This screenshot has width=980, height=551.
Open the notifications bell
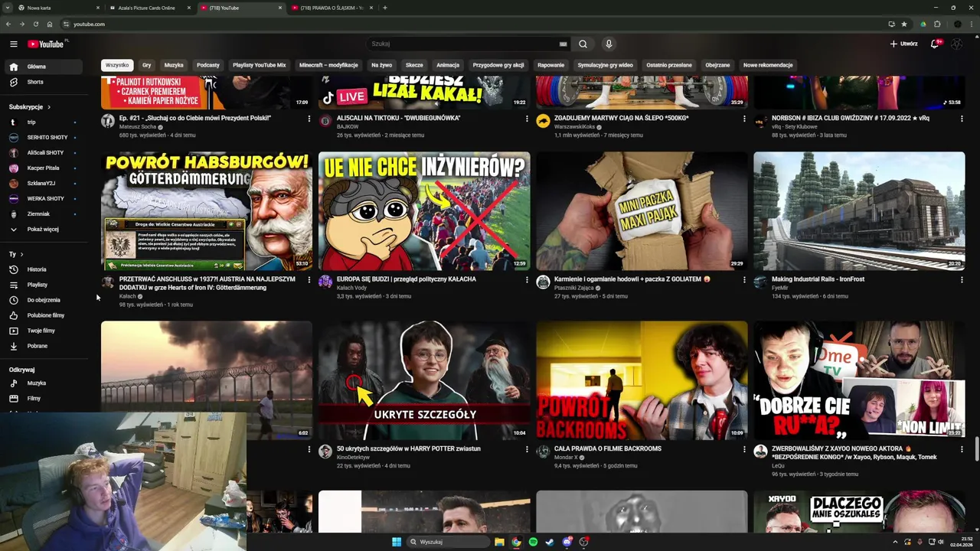click(935, 44)
